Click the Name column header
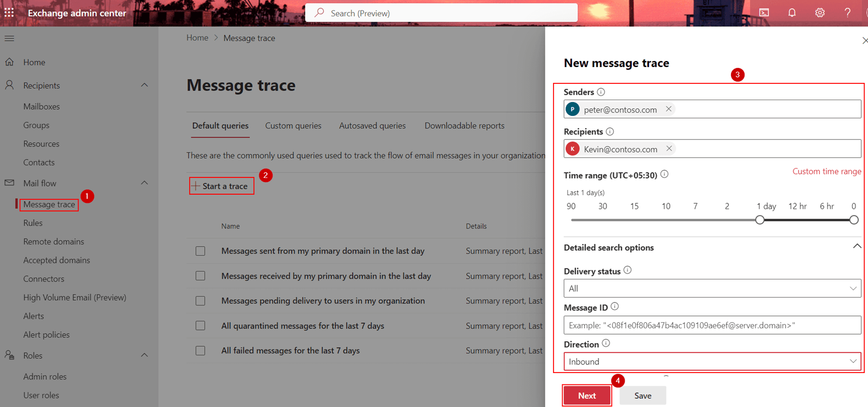 231,226
